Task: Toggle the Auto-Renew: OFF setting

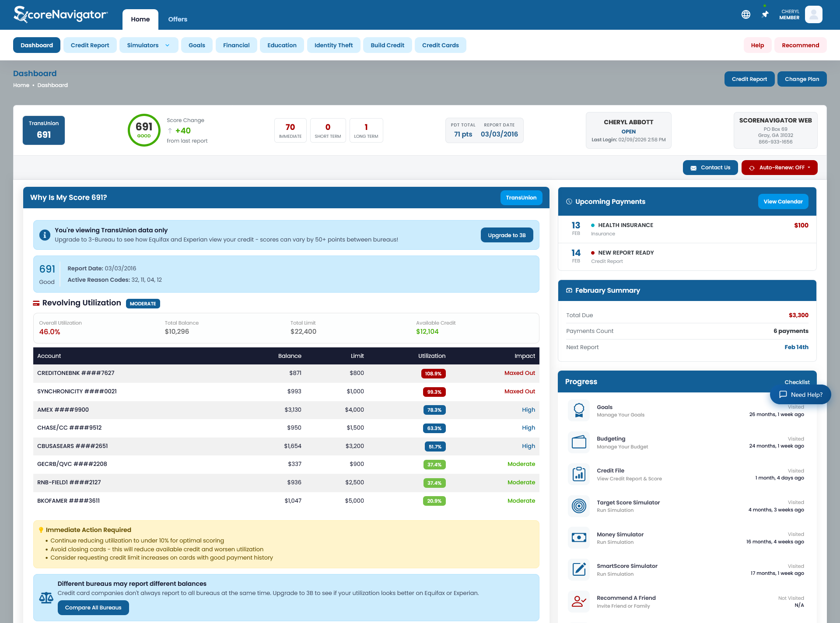Action: (x=779, y=167)
